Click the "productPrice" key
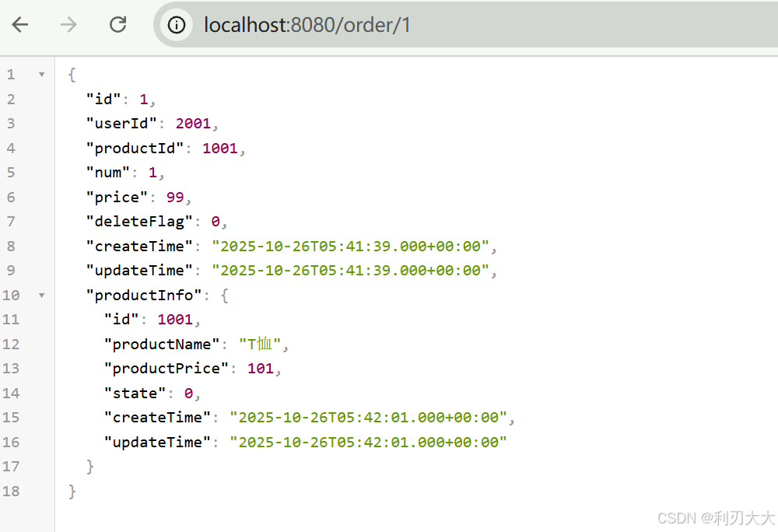The image size is (778, 532). [x=166, y=369]
